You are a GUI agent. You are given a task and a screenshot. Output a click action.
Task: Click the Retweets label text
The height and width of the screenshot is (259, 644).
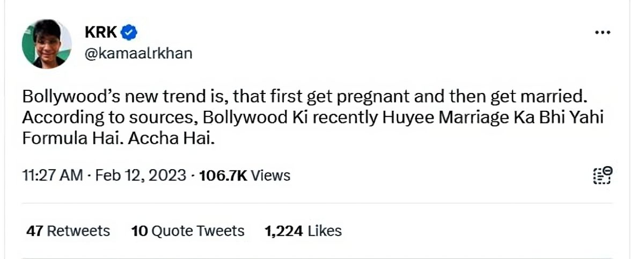[78, 231]
